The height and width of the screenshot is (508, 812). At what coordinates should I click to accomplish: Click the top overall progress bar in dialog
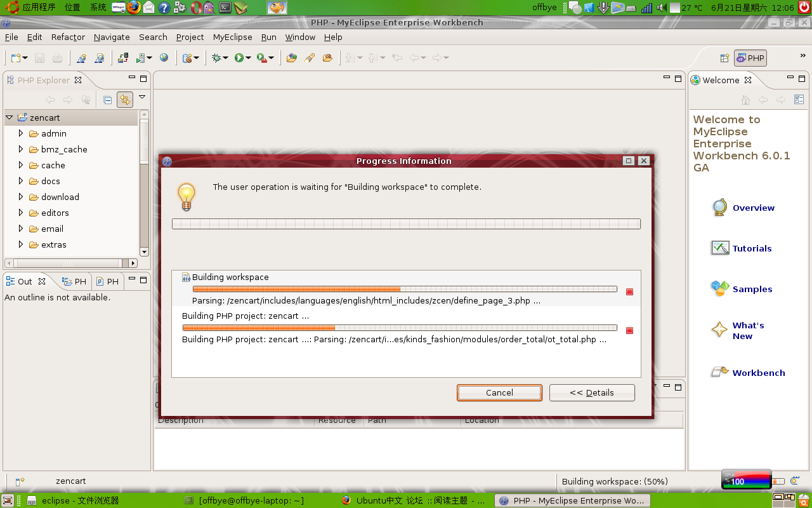[x=406, y=224]
